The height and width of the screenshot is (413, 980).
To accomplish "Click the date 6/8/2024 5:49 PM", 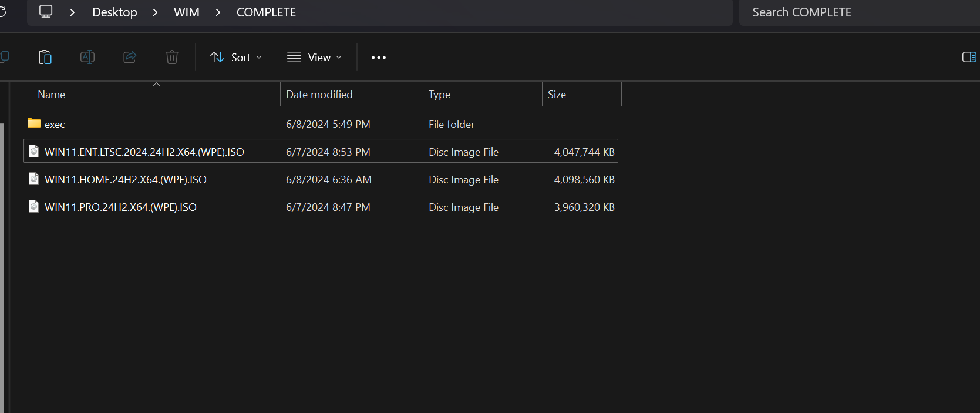I will coord(328,125).
